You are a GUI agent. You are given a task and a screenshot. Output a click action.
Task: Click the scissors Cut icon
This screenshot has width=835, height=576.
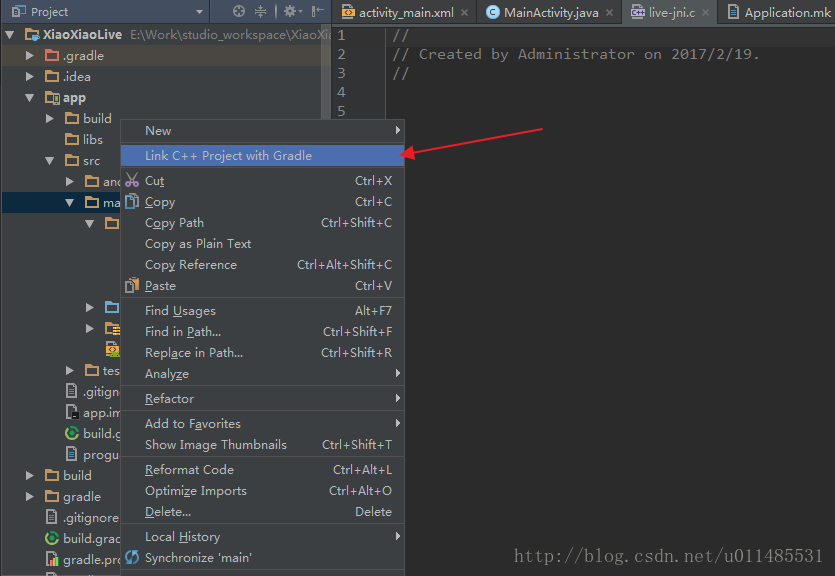pos(132,180)
